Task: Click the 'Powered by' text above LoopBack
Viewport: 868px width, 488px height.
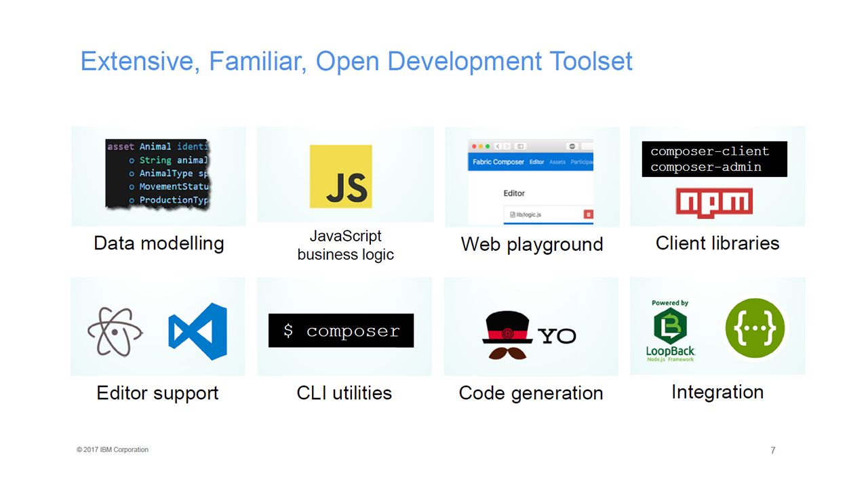Action: pos(670,303)
